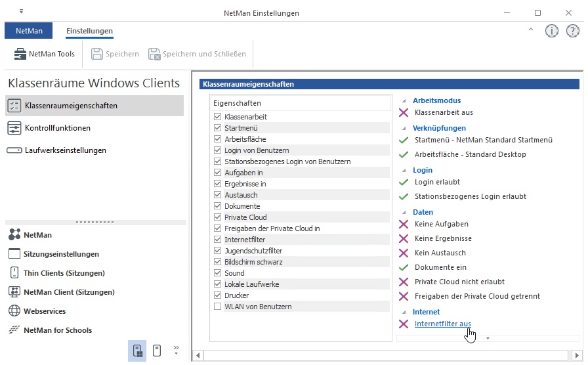Open the NetMan ribbon tab
Image resolution: width=588 pixels, height=365 pixels.
pyautogui.click(x=28, y=31)
